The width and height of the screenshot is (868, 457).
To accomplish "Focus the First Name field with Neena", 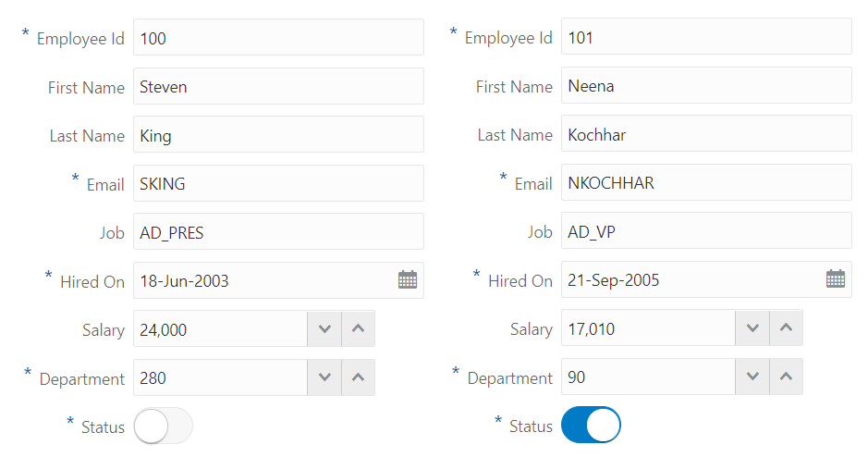I will point(705,86).
